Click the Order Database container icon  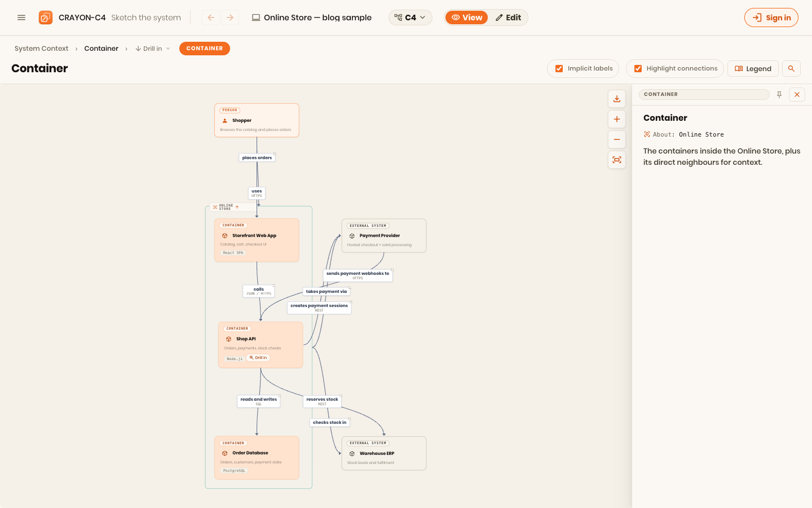pos(225,453)
